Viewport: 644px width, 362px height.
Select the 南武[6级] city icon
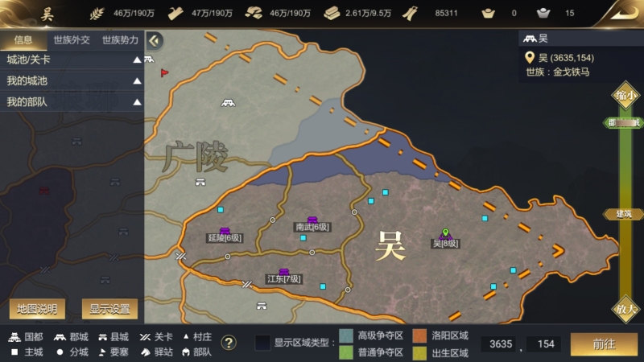(312, 220)
